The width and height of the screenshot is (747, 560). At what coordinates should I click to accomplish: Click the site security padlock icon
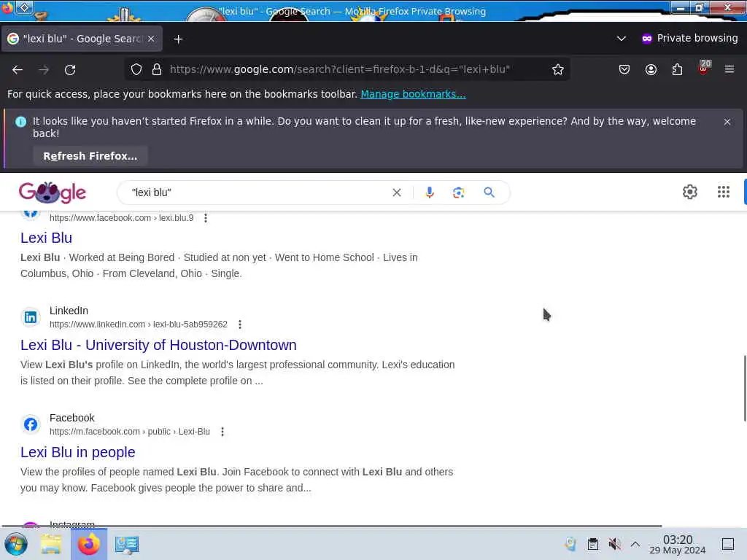pos(157,69)
